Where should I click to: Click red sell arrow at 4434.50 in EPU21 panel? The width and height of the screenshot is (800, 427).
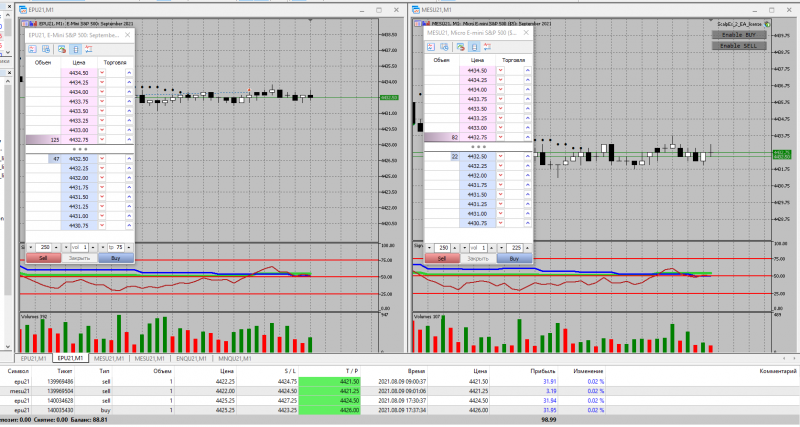[102, 73]
